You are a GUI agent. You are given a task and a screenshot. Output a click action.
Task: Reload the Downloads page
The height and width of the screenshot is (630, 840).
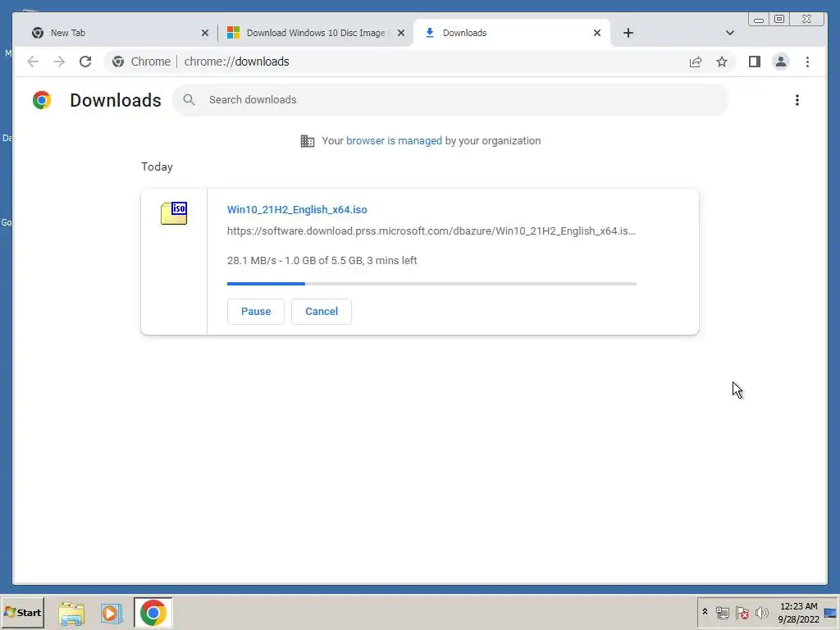[85, 62]
